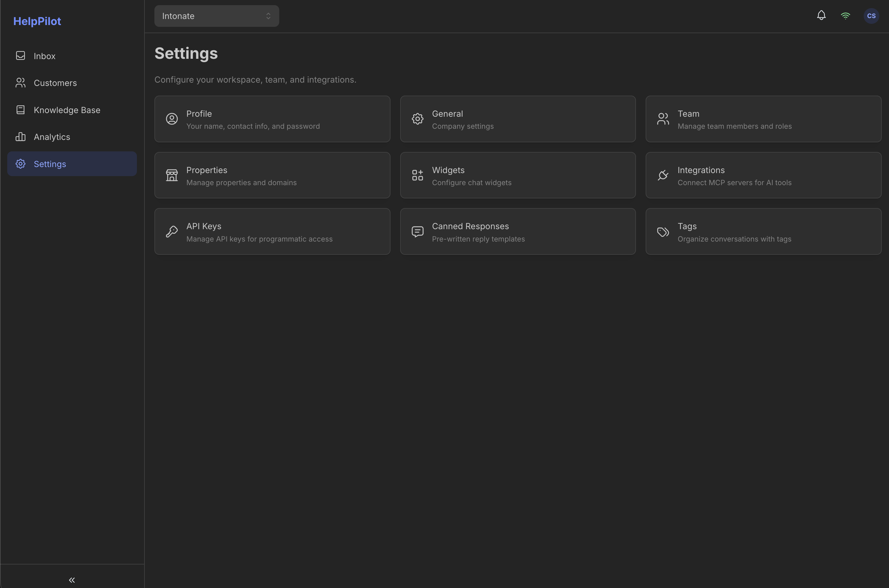889x588 pixels.
Task: Click the Profile user circle icon
Action: pos(172,119)
